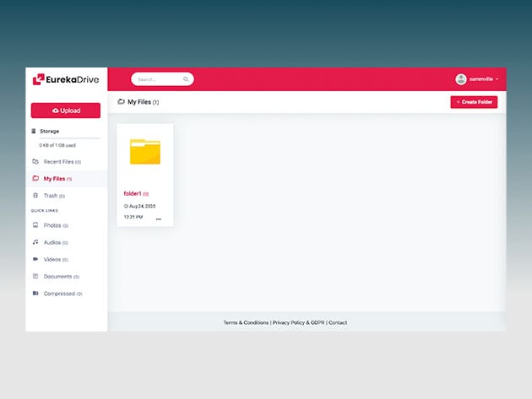Click the EurekaDrive logo
Viewport: 532px width, 399px height.
point(66,79)
